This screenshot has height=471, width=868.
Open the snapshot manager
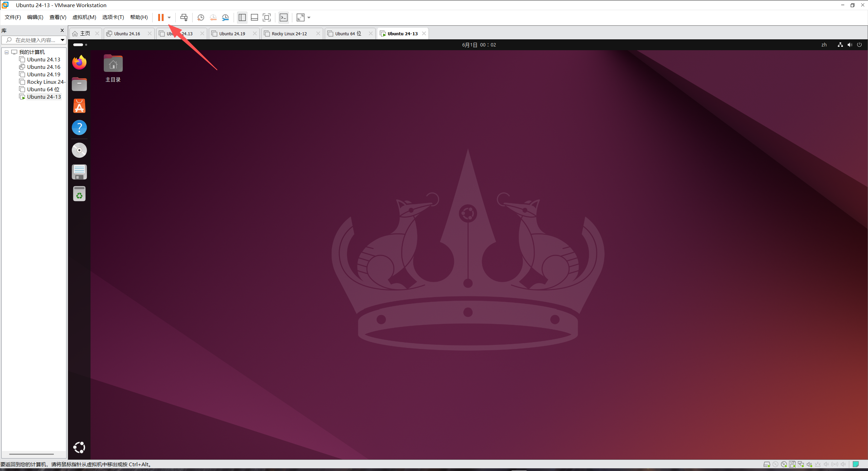tap(225, 17)
